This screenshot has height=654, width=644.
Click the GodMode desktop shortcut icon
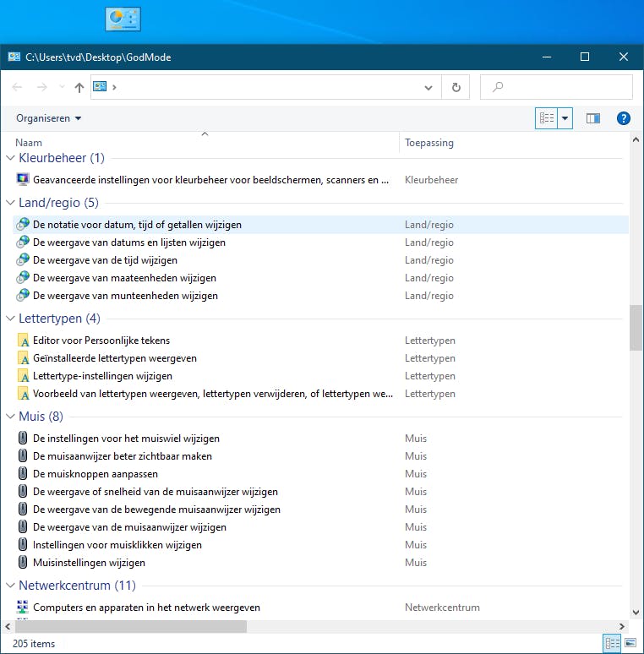(123, 19)
